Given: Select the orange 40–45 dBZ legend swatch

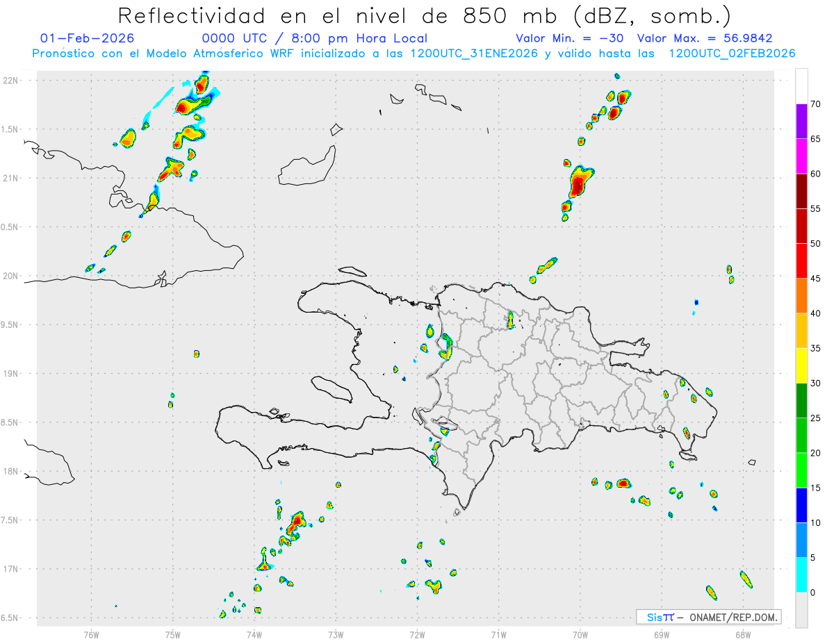Looking at the screenshot, I should pyautogui.click(x=801, y=296).
